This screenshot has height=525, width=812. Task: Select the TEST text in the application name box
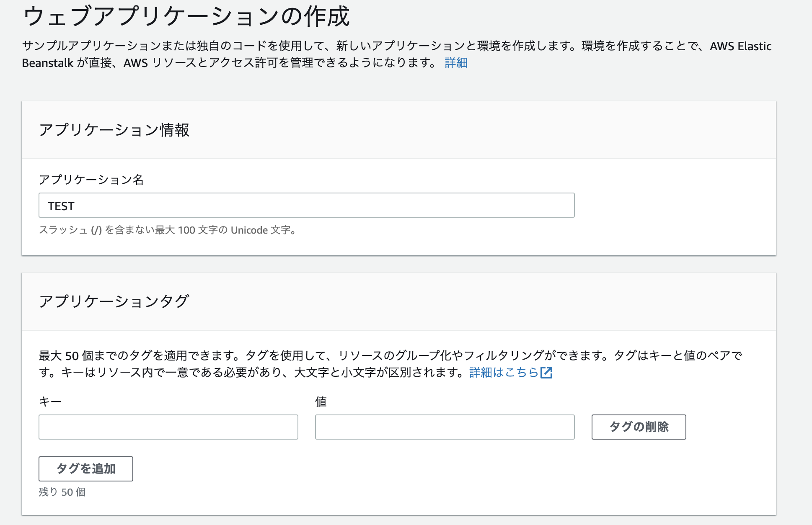(x=61, y=205)
